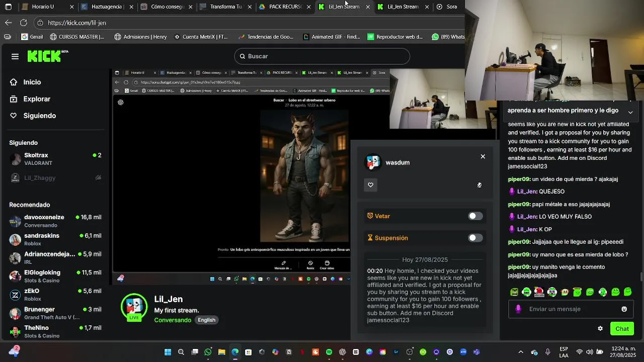Open Lil_Jen channel avatar with LIVE badge
The height and width of the screenshot is (362, 644).
click(134, 307)
